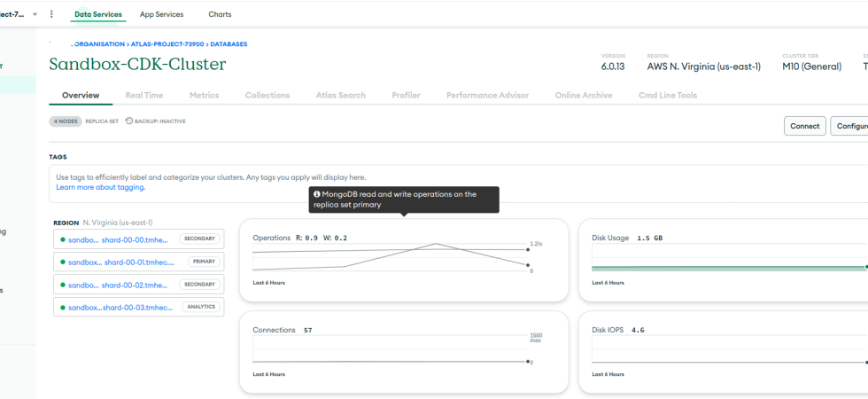Click the Disk IOPS chart graph

pos(730,349)
